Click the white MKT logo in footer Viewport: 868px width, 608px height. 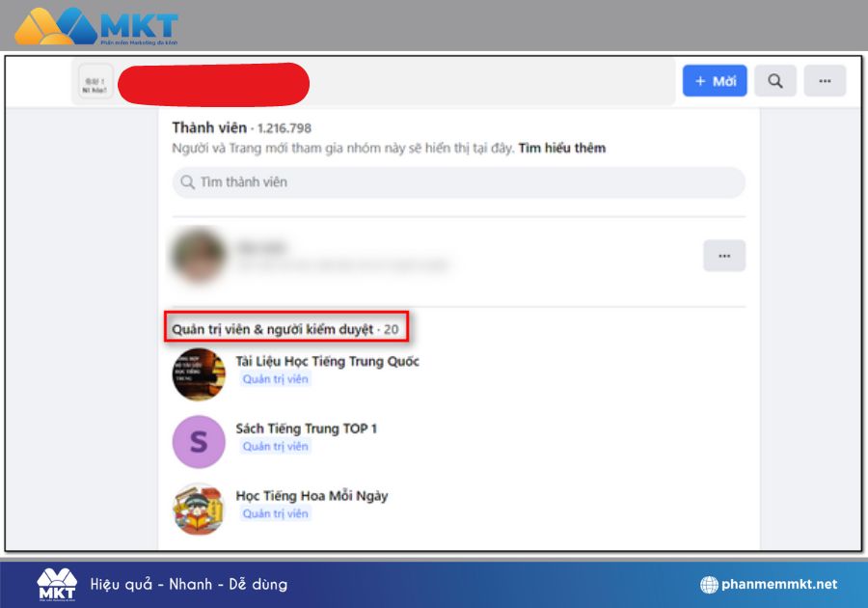pos(57,584)
